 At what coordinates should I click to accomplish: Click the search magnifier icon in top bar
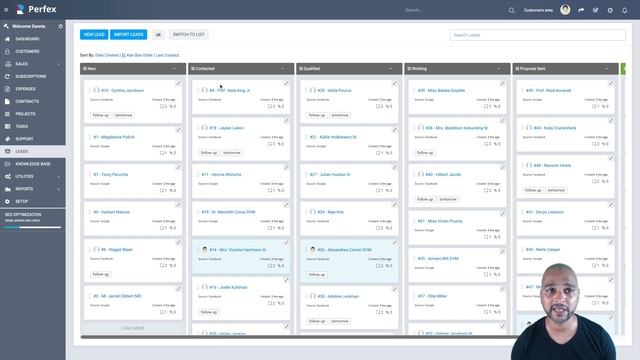coord(511,10)
